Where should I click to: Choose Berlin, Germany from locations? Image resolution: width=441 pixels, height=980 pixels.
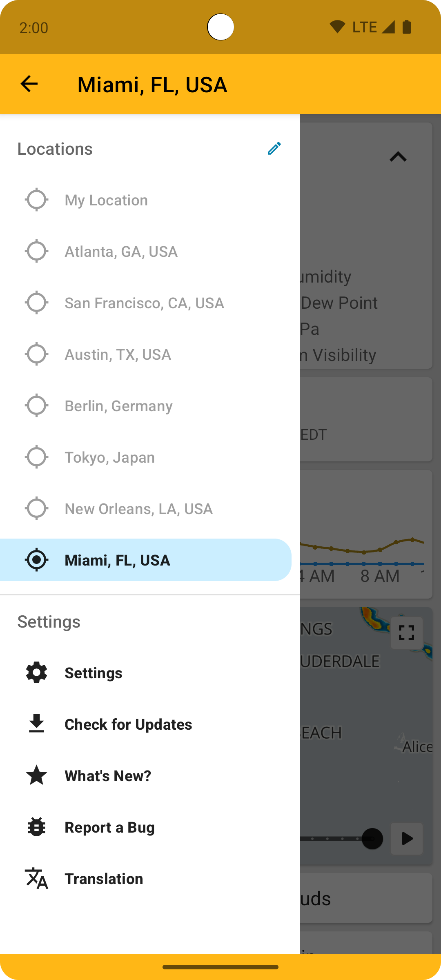click(118, 406)
